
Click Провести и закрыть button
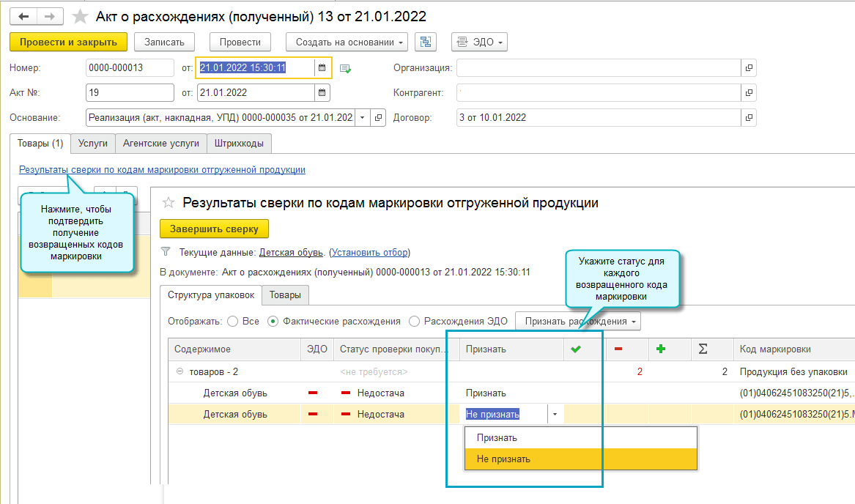68,42
